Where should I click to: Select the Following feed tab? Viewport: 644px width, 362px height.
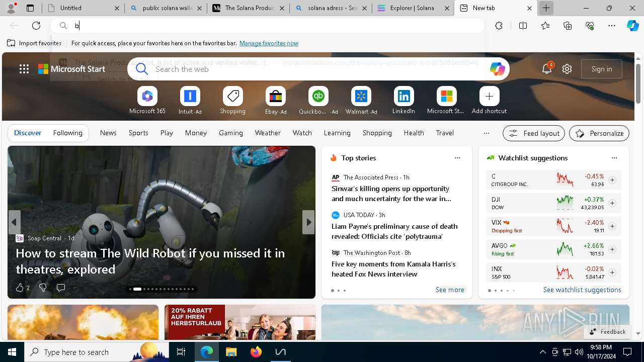(x=67, y=133)
